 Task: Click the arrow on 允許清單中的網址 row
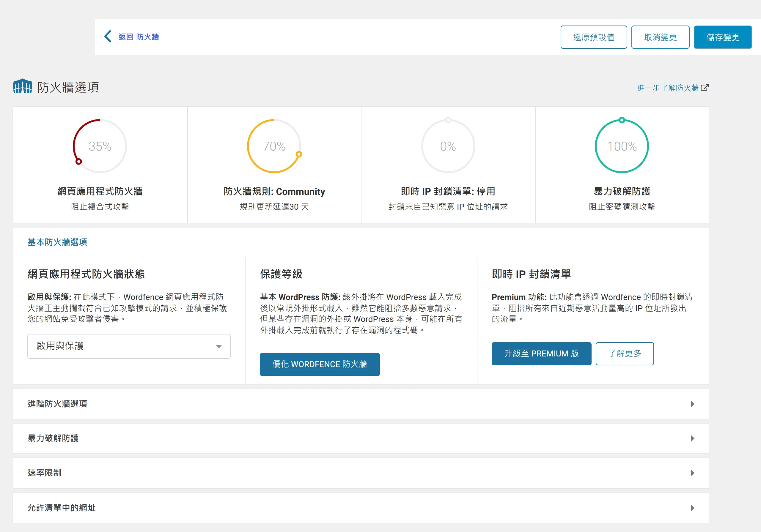692,508
